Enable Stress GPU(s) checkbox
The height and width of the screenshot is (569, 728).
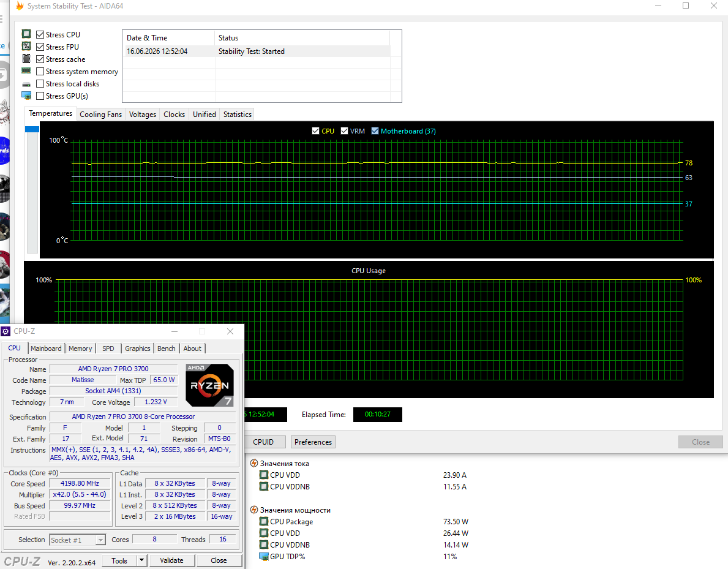tap(40, 96)
